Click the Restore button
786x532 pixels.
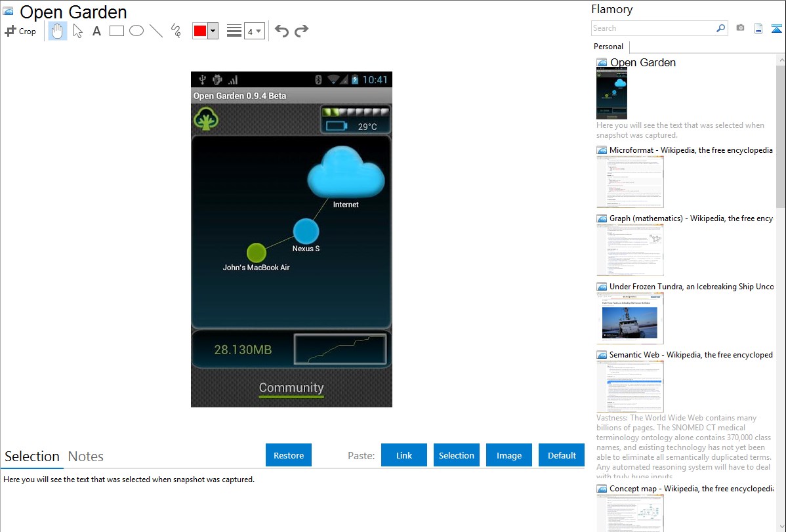click(x=289, y=455)
